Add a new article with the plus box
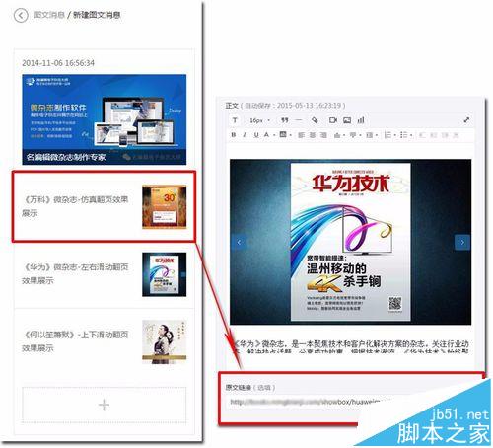This screenshot has height=448, width=493. 104,405
